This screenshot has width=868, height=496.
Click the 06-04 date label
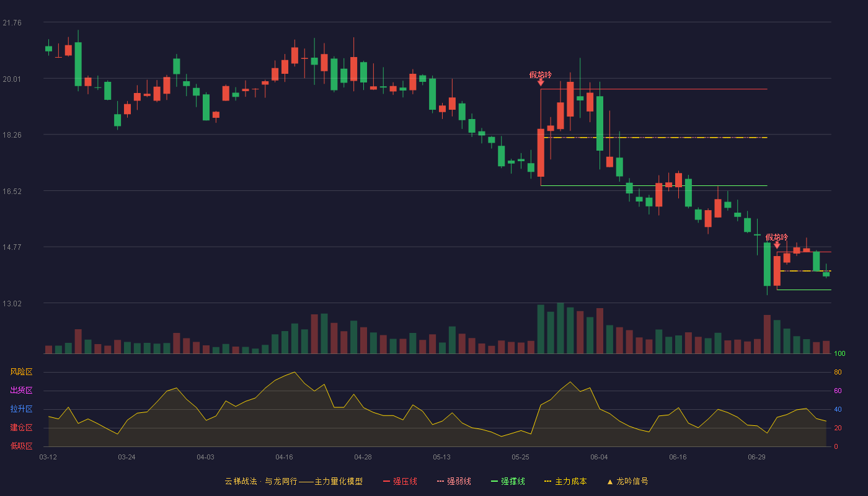pyautogui.click(x=599, y=457)
